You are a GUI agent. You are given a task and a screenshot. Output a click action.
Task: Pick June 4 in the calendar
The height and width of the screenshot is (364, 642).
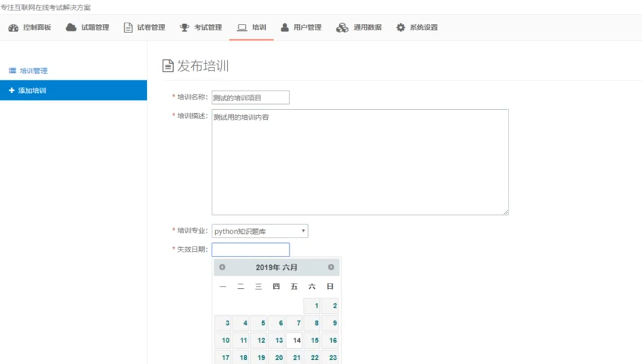pyautogui.click(x=242, y=323)
